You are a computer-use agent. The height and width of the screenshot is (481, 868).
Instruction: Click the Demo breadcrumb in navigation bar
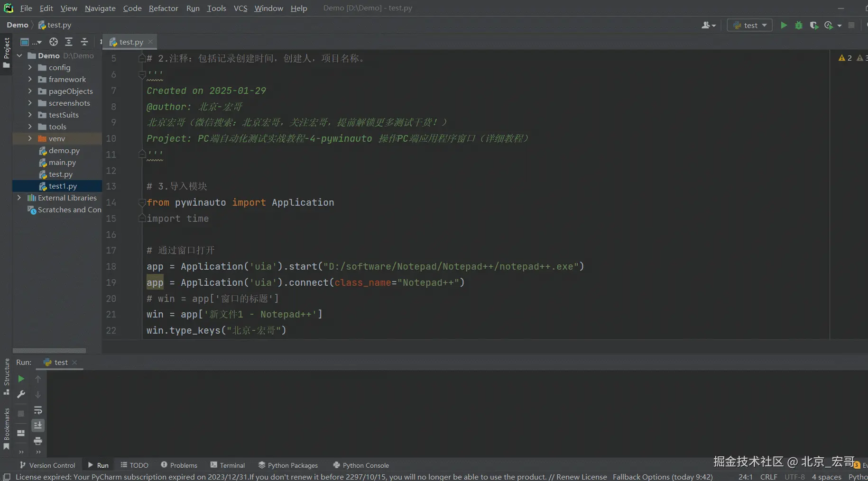pos(18,25)
